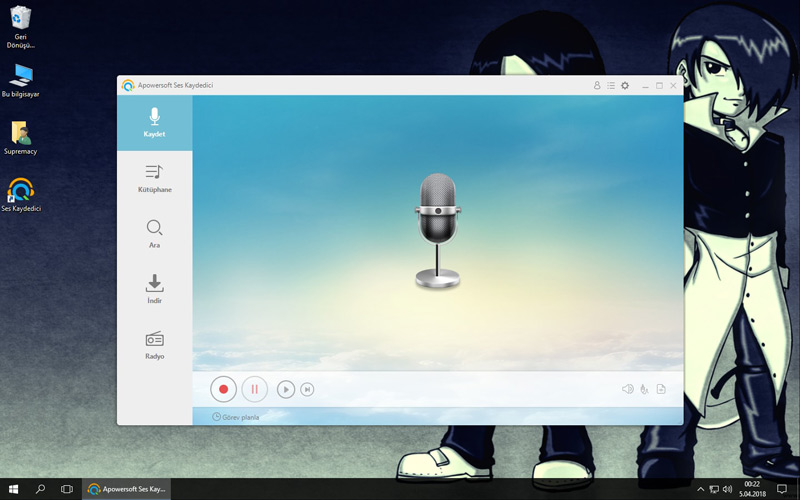
Task: Minimize the Apowersoft Ses Kaydedici window
Action: coord(645,85)
